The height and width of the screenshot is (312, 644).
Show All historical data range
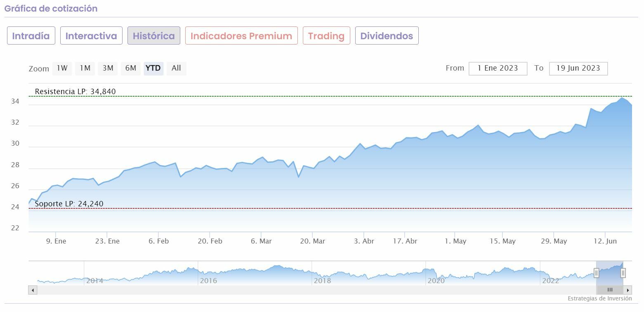(176, 68)
